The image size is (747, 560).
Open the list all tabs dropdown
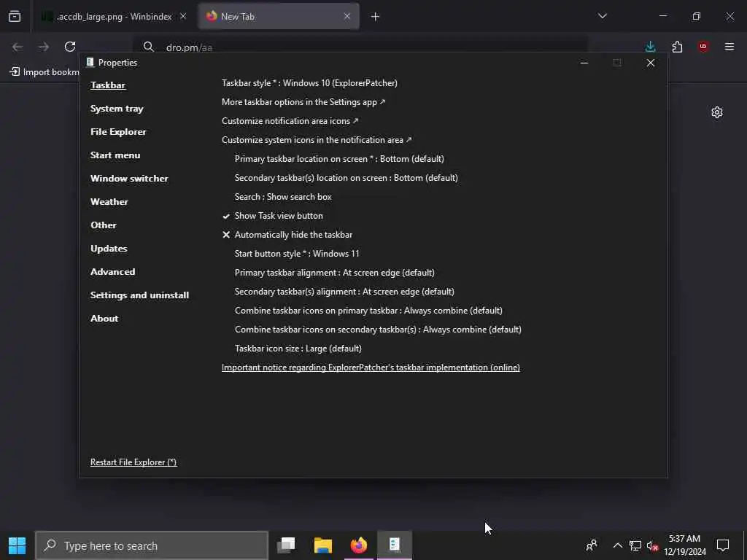coord(603,16)
